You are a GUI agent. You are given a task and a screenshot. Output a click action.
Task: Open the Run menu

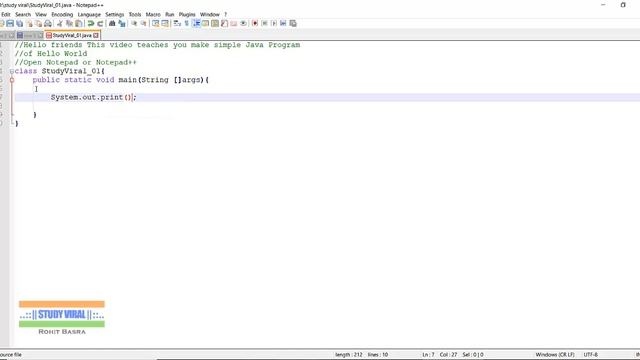[169, 14]
